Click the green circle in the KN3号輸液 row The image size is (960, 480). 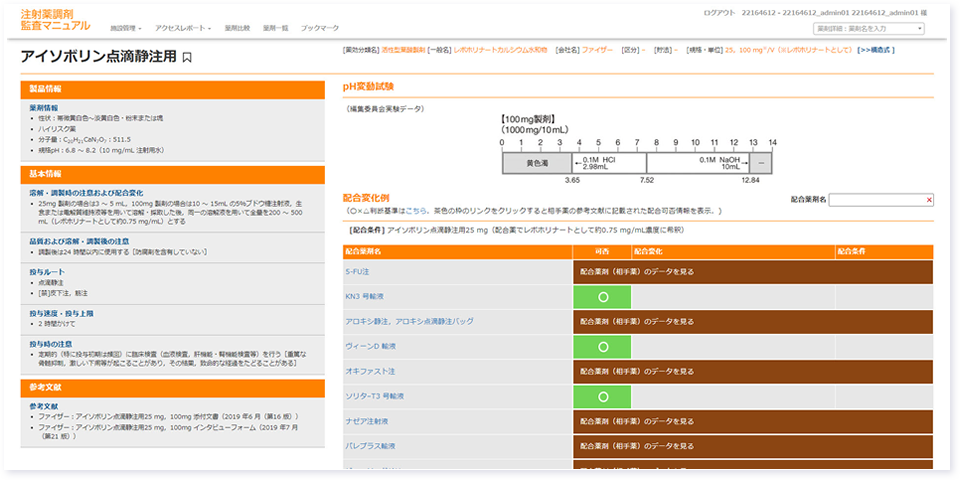602,297
